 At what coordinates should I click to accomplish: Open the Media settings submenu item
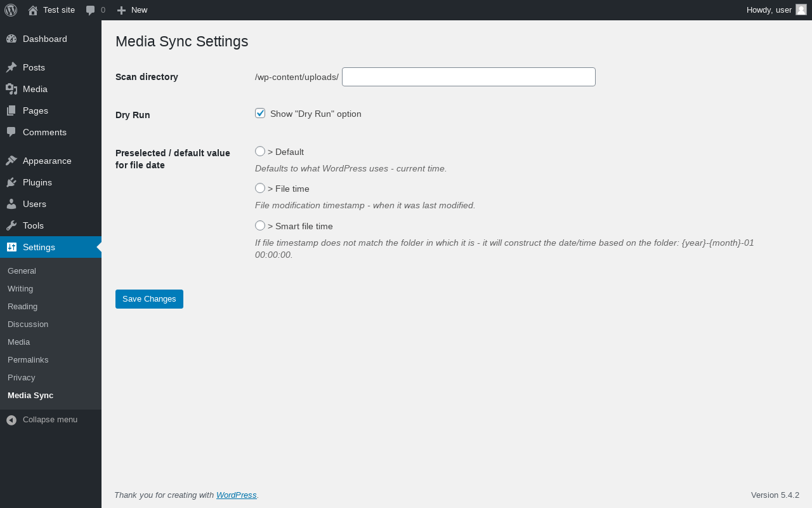tap(51, 342)
